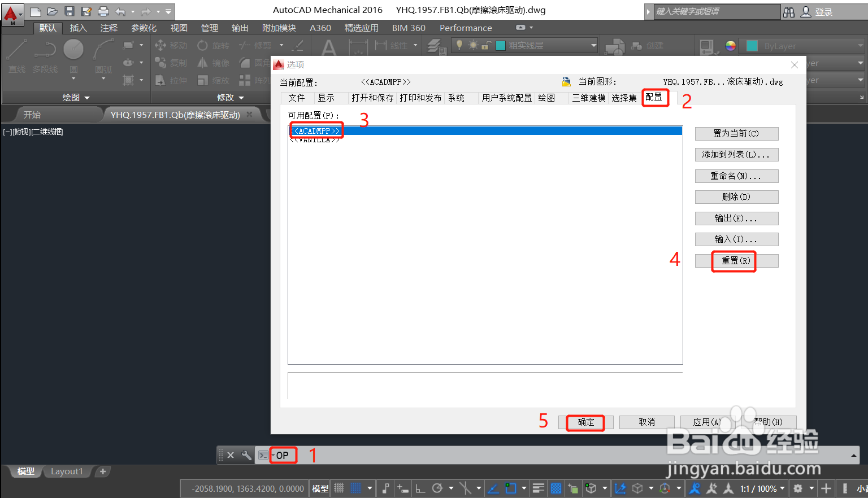868x498 pixels.
Task: Expand command line history arrow
Action: click(854, 455)
